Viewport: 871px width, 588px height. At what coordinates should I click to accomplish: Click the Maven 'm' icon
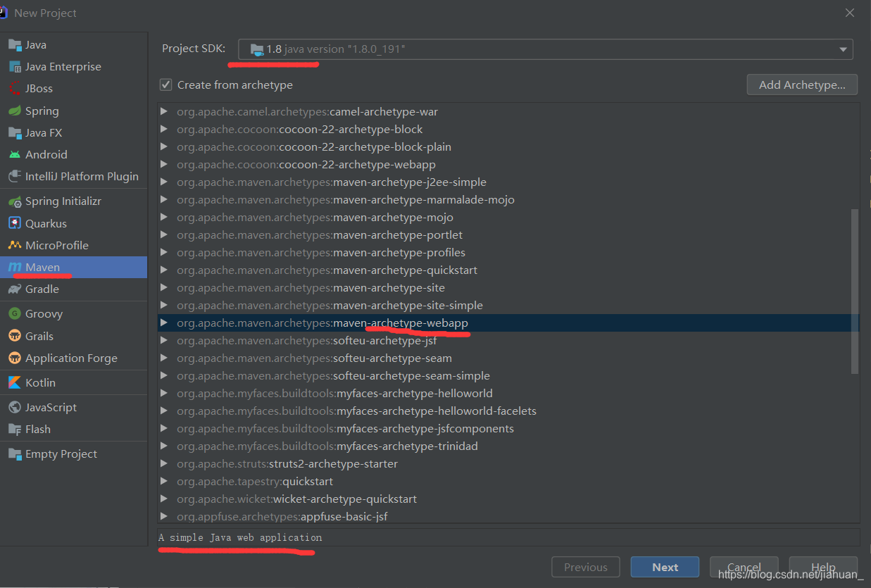(15, 268)
